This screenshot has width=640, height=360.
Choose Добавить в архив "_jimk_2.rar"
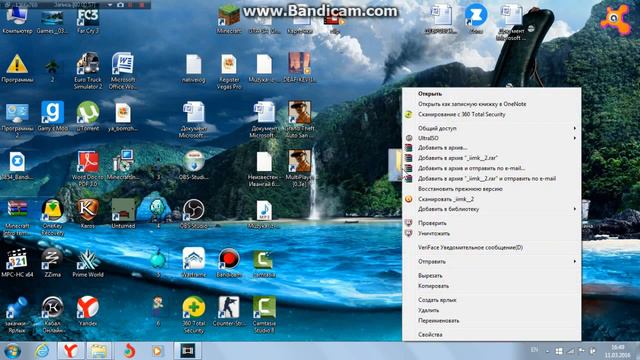[x=491, y=158]
